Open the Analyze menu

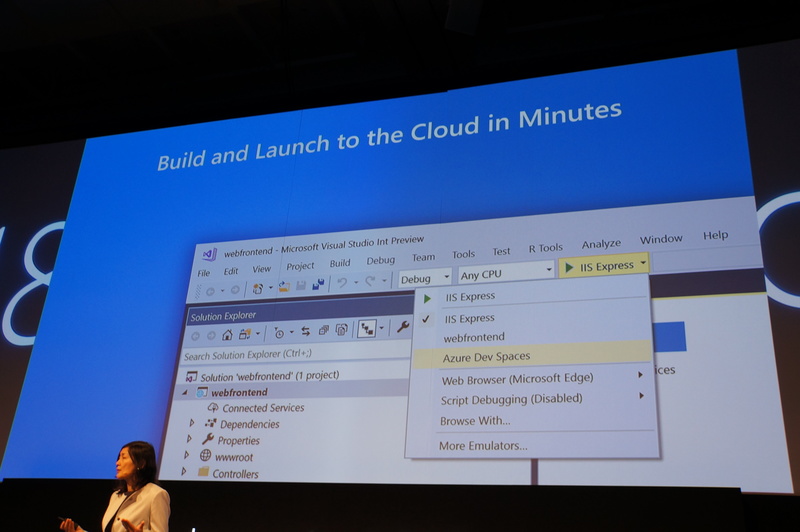pyautogui.click(x=601, y=244)
